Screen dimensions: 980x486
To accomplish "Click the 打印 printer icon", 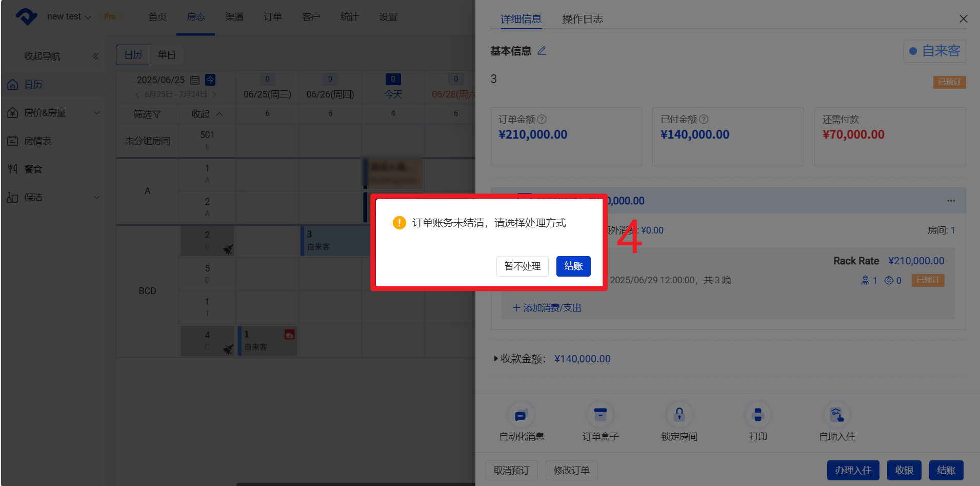I will tap(757, 415).
